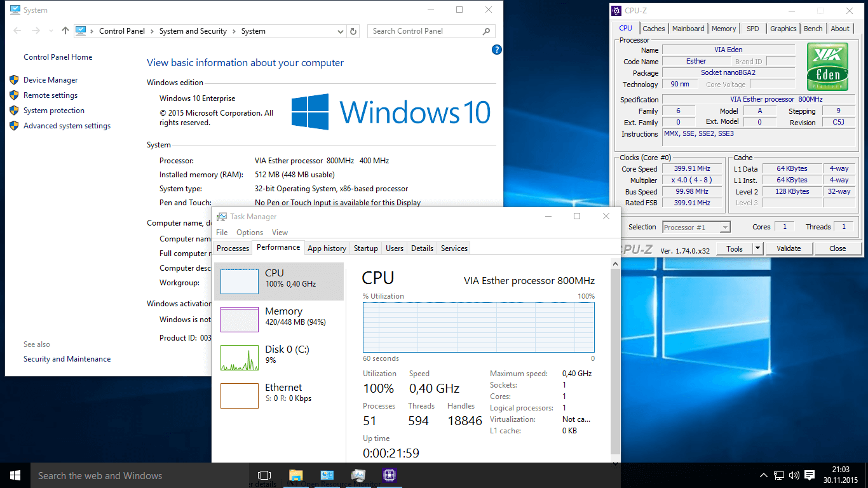The height and width of the screenshot is (488, 868).
Task: Switch to the Mainboard tab in CPU-Z
Action: coord(688,29)
